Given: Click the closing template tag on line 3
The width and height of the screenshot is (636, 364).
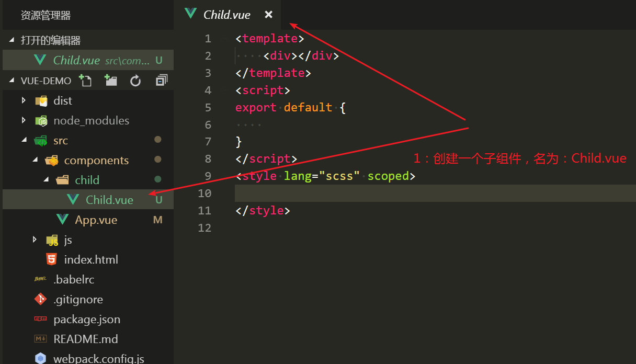Looking at the screenshot, I should pos(274,73).
